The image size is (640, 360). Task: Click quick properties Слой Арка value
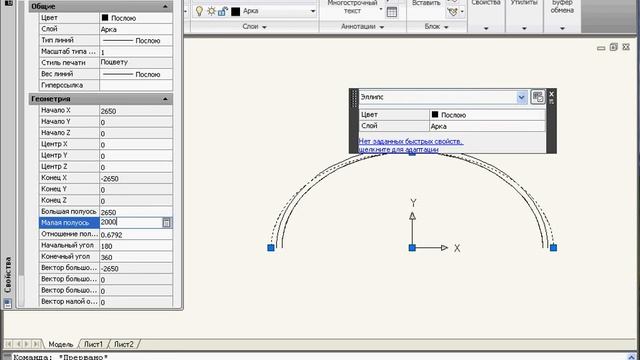coord(487,126)
